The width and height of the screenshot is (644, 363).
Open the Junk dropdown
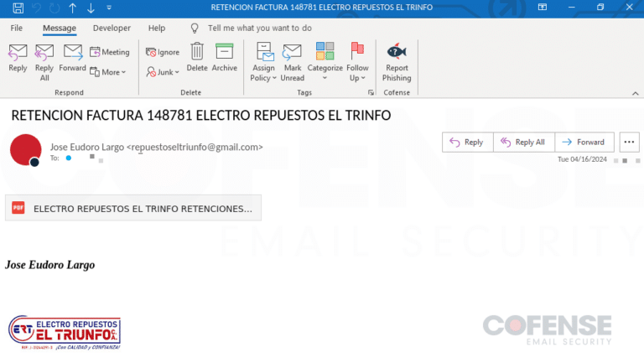(163, 72)
